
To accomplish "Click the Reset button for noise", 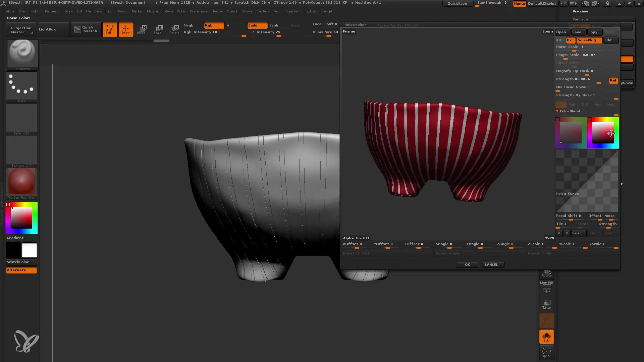I will pyautogui.click(x=577, y=233).
